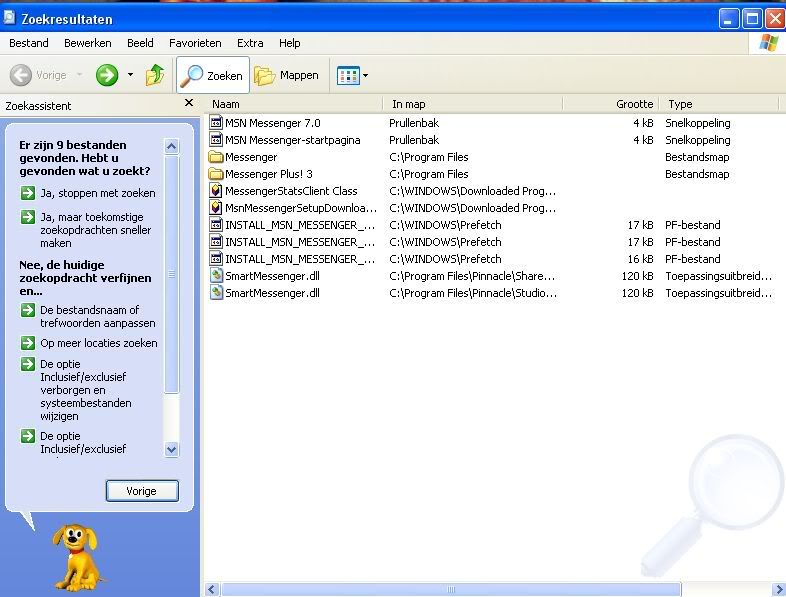
Task: Click arrow icon for 'toekomstige zoekopdrachten sneller maken'
Action: pos(28,217)
